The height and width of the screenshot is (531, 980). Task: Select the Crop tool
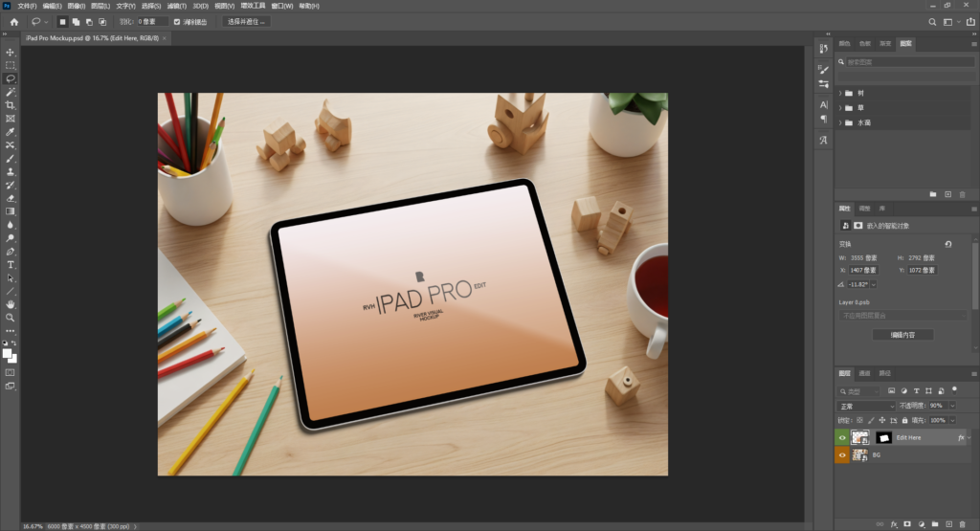10,105
